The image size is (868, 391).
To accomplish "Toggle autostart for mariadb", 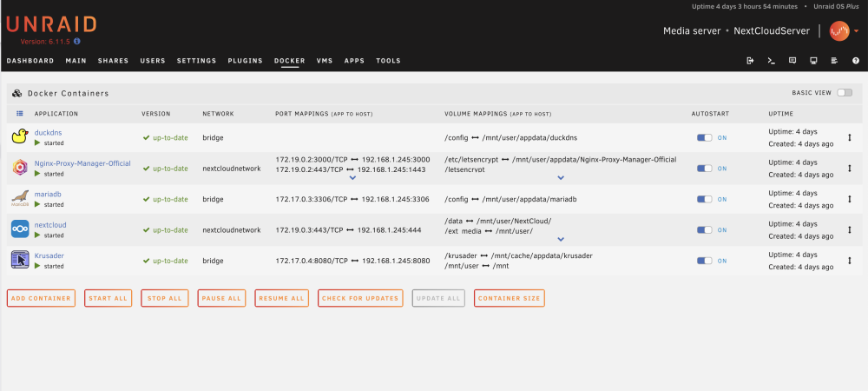I will (x=704, y=199).
